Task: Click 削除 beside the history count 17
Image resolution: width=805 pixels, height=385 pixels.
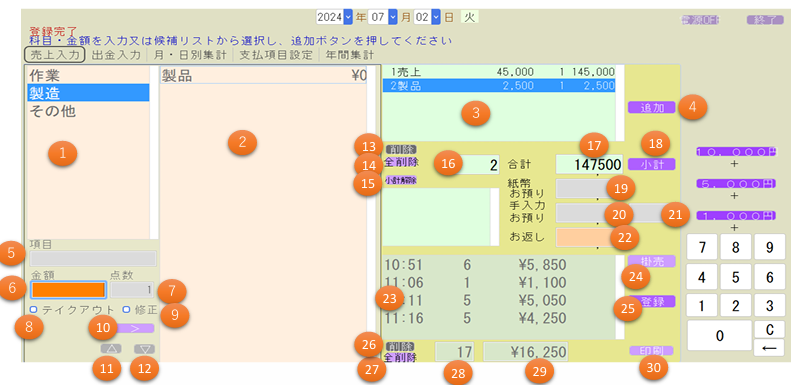Action: point(399,346)
